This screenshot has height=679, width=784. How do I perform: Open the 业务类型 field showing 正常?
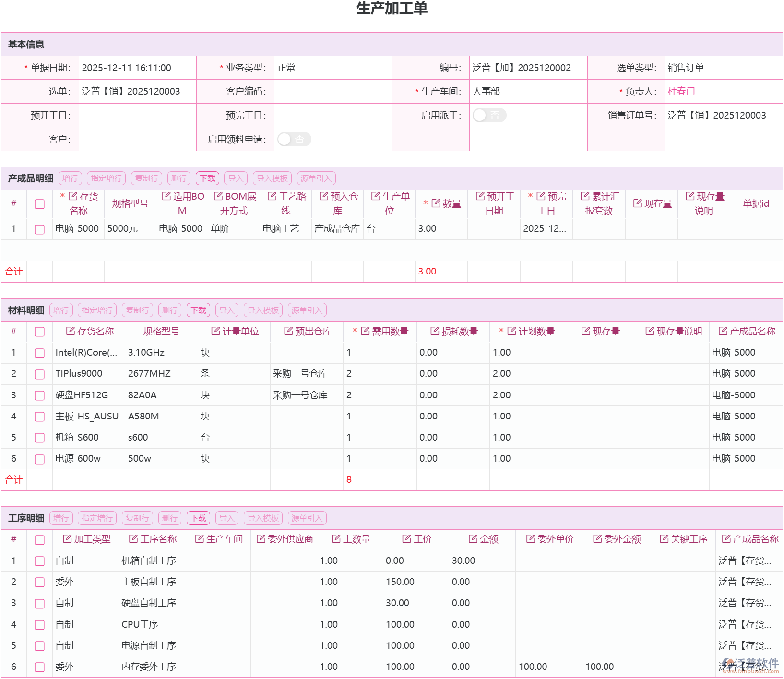[x=332, y=68]
